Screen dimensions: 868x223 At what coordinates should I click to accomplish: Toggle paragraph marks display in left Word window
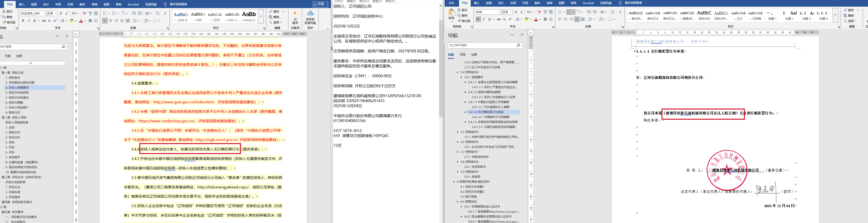165,14
